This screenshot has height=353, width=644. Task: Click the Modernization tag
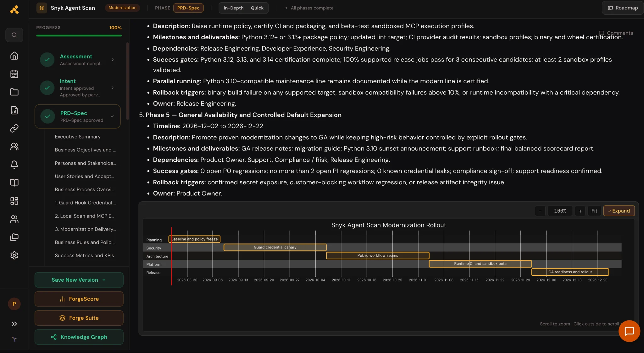click(122, 8)
